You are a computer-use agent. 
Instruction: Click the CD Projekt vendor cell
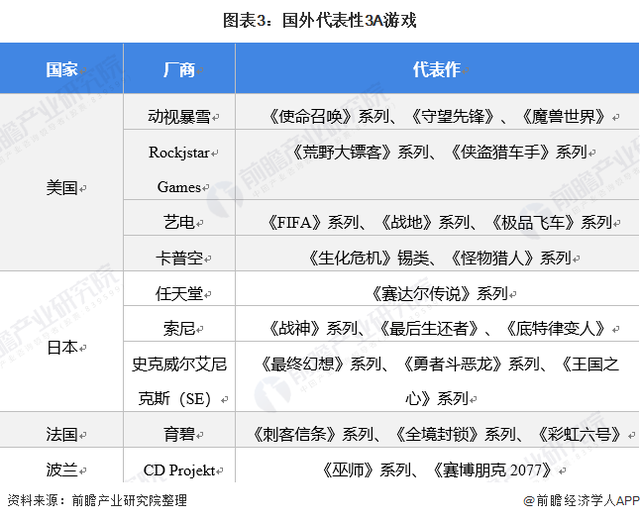pos(178,469)
